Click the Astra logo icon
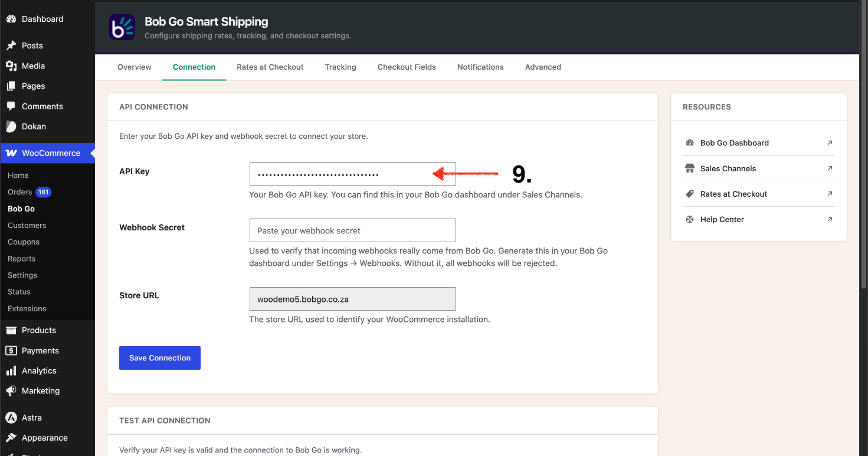The image size is (868, 456). 11,418
